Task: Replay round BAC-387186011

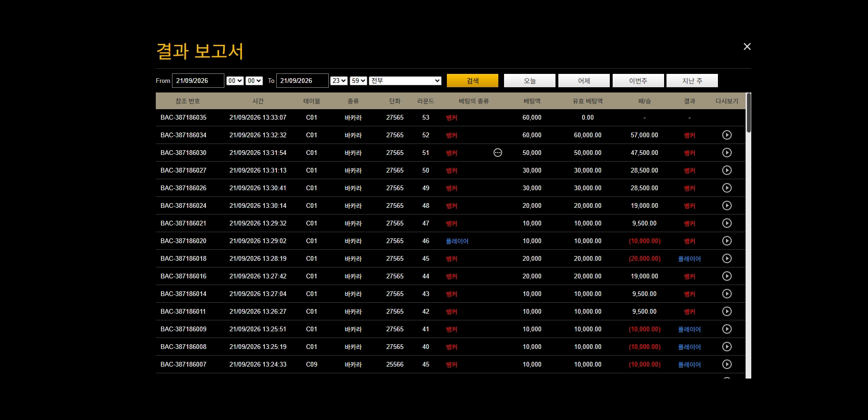Action: (727, 311)
